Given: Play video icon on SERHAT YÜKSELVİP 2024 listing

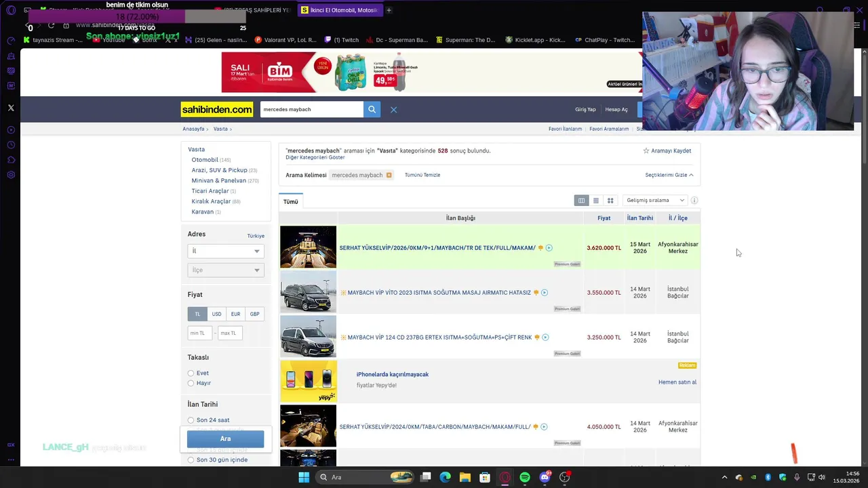Looking at the screenshot, I should (544, 427).
